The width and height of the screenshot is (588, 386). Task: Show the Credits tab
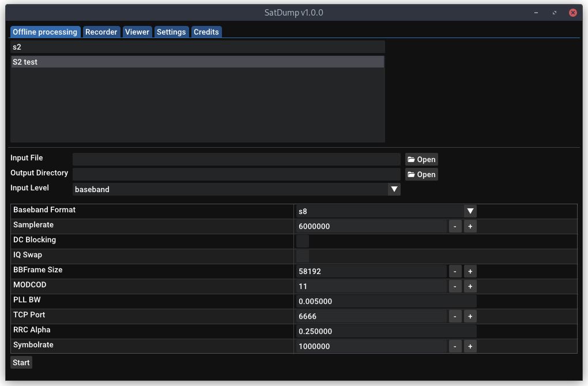pyautogui.click(x=206, y=32)
